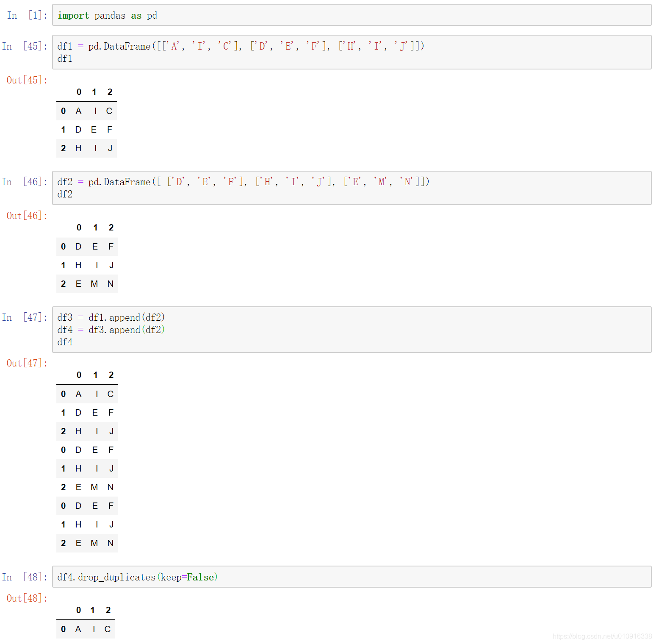Click the In [47]: prompt label
Screen dimensions: 656x644
point(25,317)
